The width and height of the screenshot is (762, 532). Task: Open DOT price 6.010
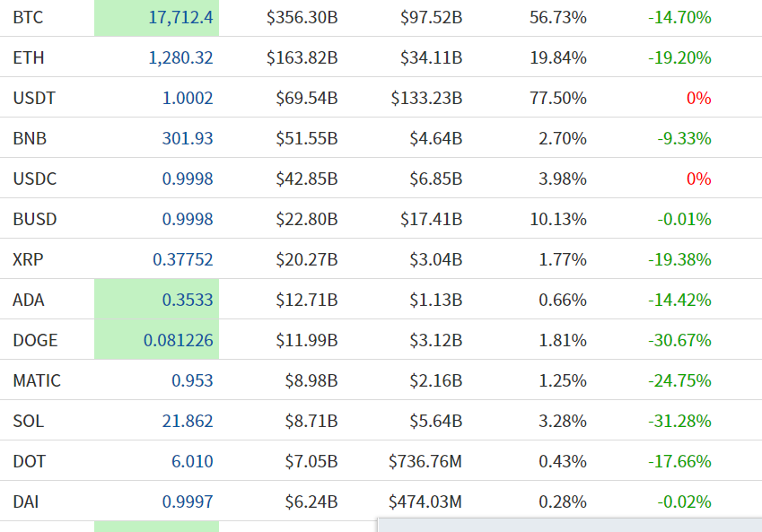pyautogui.click(x=192, y=461)
